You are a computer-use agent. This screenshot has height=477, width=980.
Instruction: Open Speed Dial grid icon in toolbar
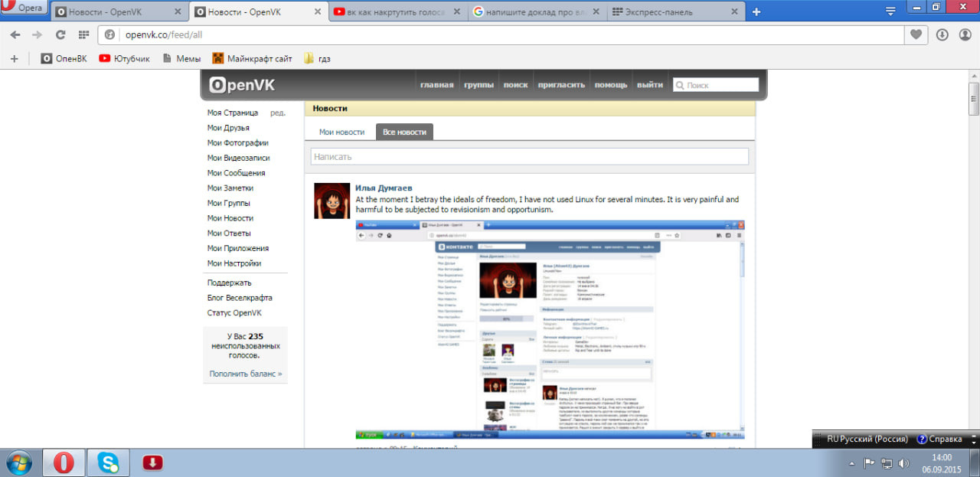pyautogui.click(x=83, y=35)
